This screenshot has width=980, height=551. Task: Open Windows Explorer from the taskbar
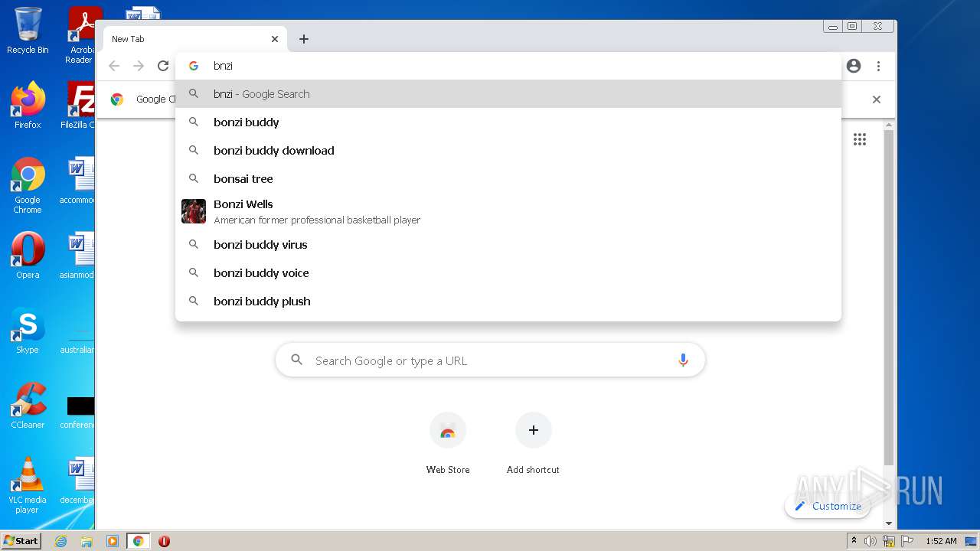[x=87, y=541]
